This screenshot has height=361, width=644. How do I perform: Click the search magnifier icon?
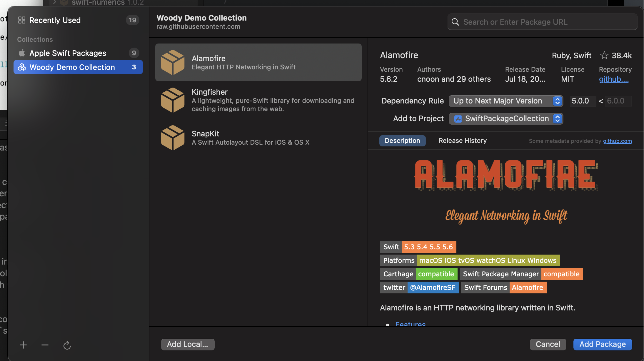(x=455, y=22)
